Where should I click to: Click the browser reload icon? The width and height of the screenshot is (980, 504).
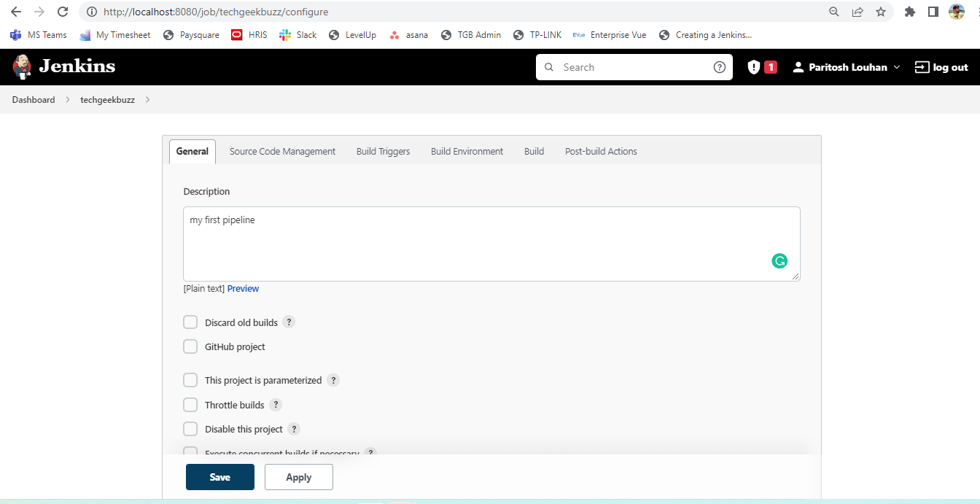[x=63, y=12]
